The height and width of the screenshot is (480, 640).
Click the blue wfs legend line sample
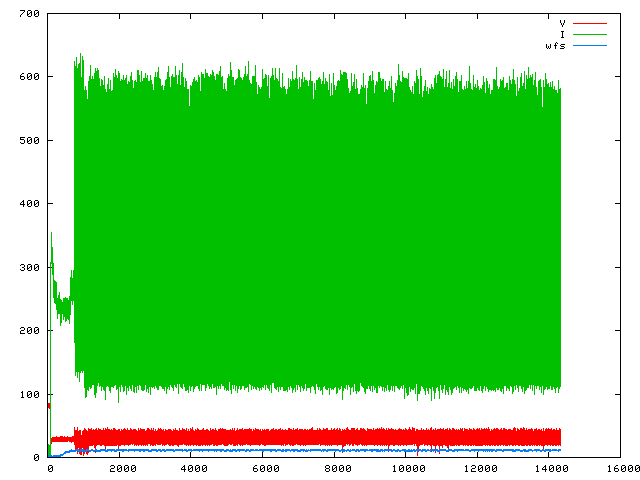point(590,46)
